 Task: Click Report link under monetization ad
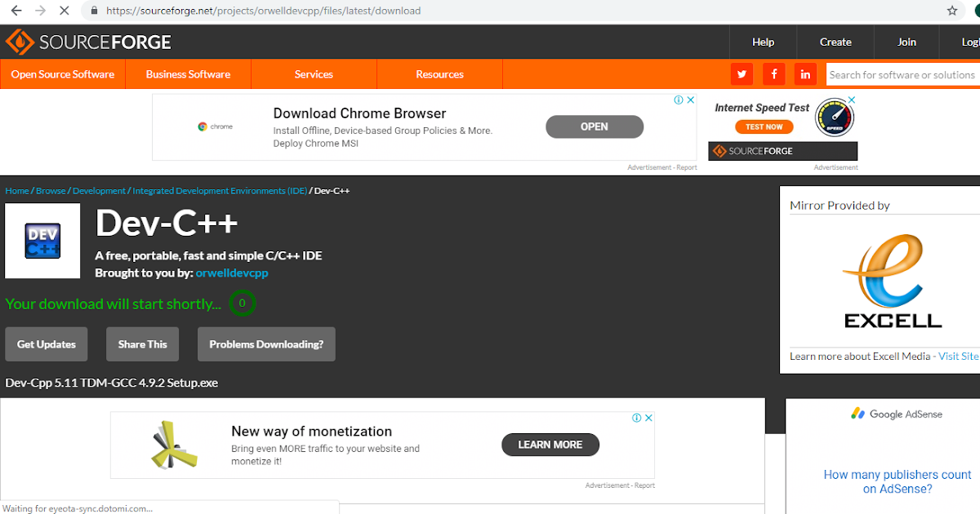(645, 485)
